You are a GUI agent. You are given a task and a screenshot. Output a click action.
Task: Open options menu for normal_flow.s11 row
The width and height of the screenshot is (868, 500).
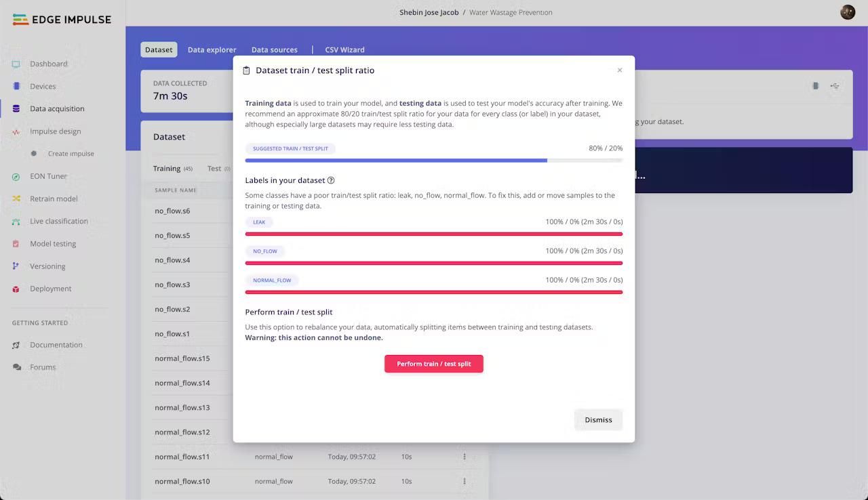[465, 457]
